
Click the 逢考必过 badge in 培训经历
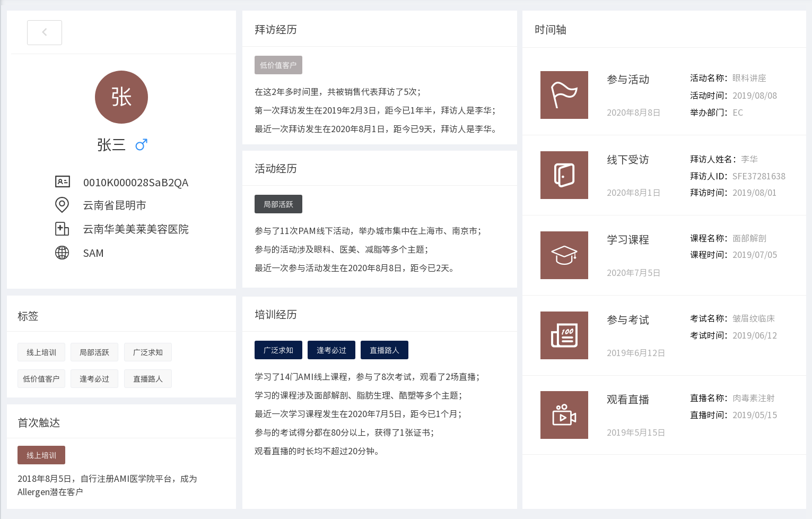pyautogui.click(x=331, y=350)
